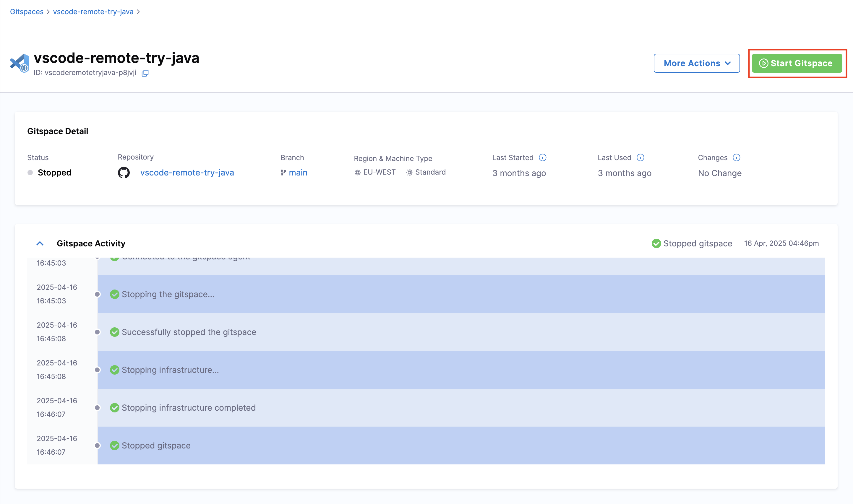Click the GitHub repository icon
The height and width of the screenshot is (504, 853).
124,173
